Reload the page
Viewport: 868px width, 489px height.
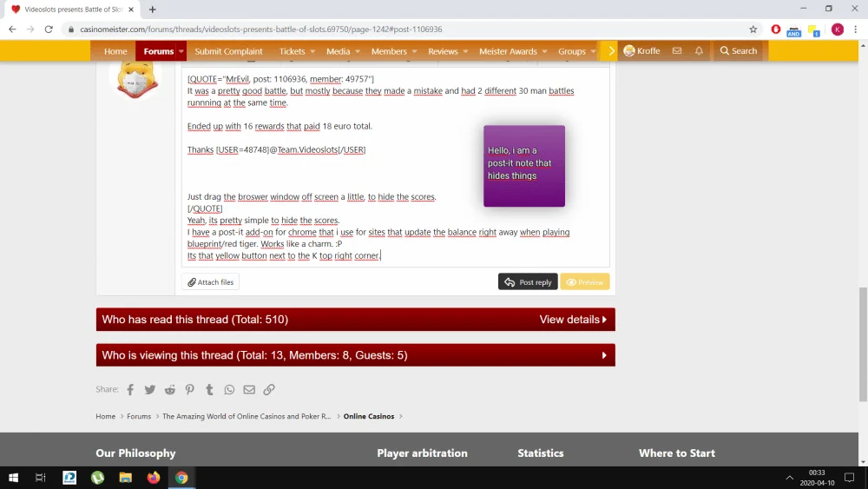click(49, 30)
